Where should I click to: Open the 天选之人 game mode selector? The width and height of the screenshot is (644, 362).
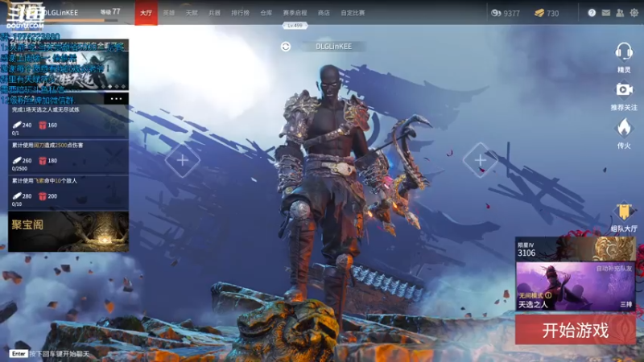coord(576,286)
